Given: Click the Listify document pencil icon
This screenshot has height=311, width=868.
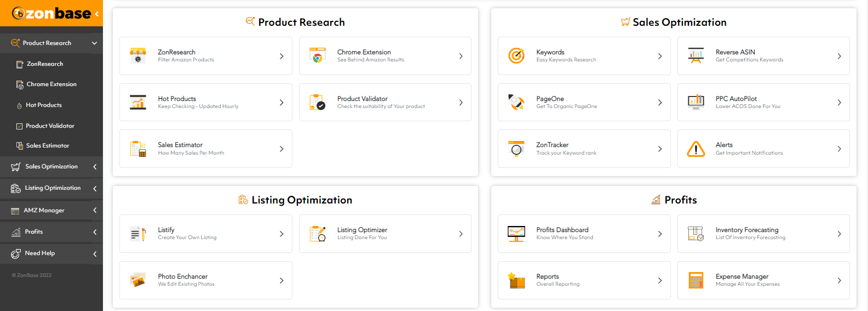Looking at the screenshot, I should (x=138, y=234).
